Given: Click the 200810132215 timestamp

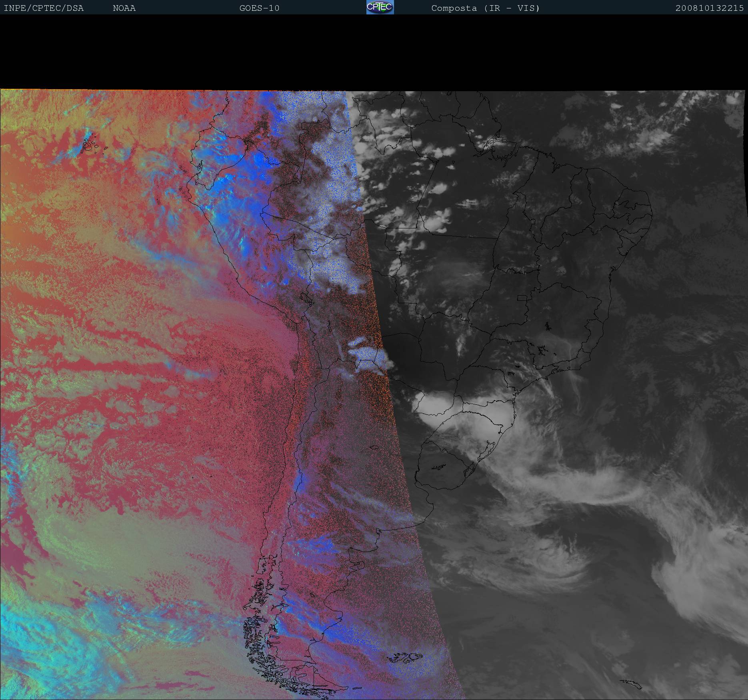Looking at the screenshot, I should click(x=709, y=8).
